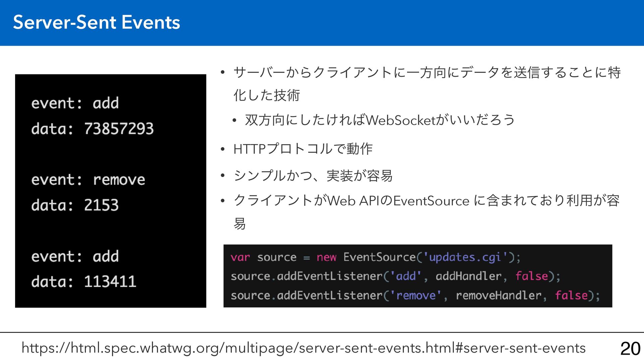Click the 'data: 2153' line
Viewport: 644px width, 362px height.
(x=75, y=205)
